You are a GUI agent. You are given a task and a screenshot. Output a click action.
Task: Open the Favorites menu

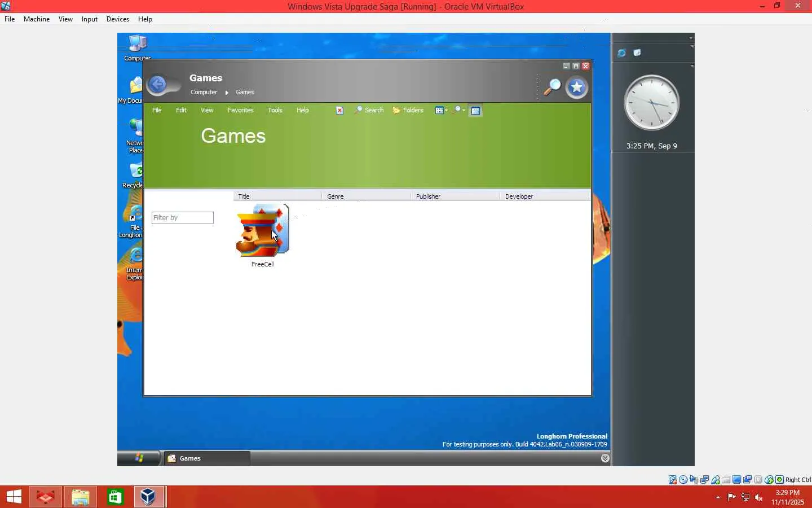click(240, 111)
